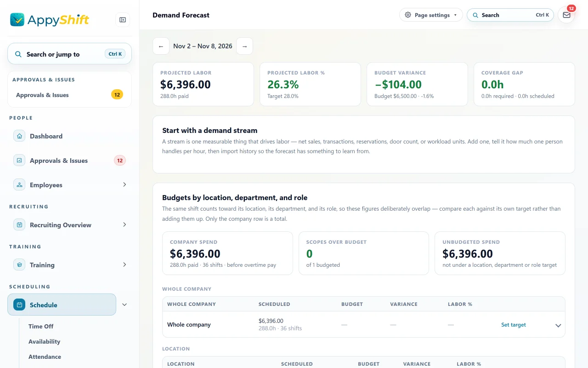Open Schedule in the sidebar

tap(62, 305)
